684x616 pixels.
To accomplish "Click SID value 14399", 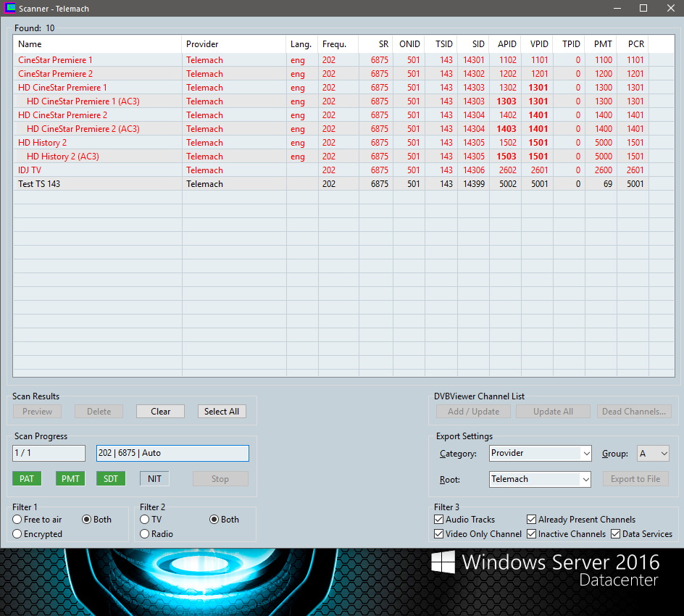I will 474,184.
